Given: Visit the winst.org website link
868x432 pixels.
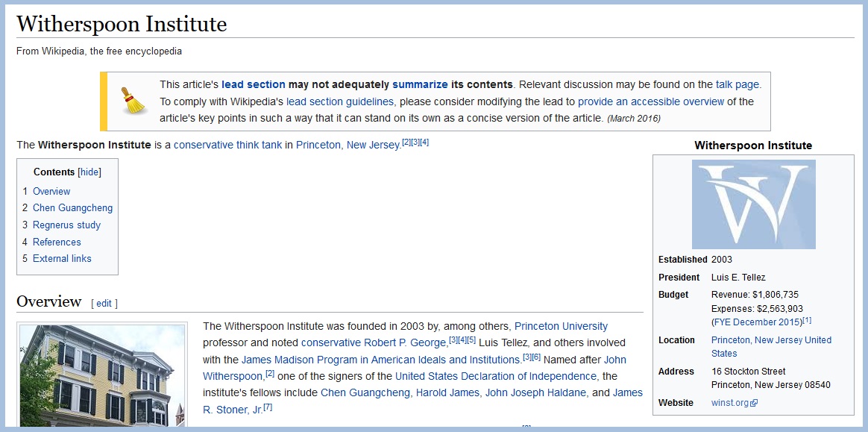Looking at the screenshot, I should (729, 403).
